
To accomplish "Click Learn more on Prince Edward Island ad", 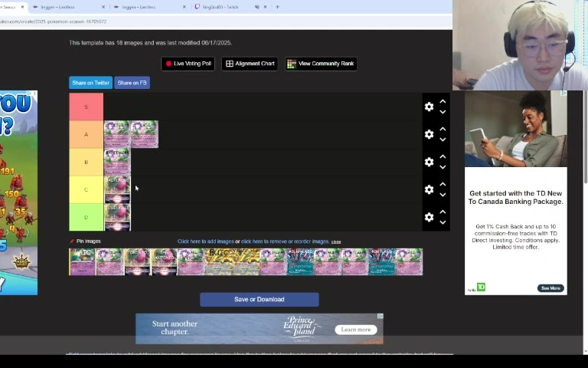I will click(356, 330).
